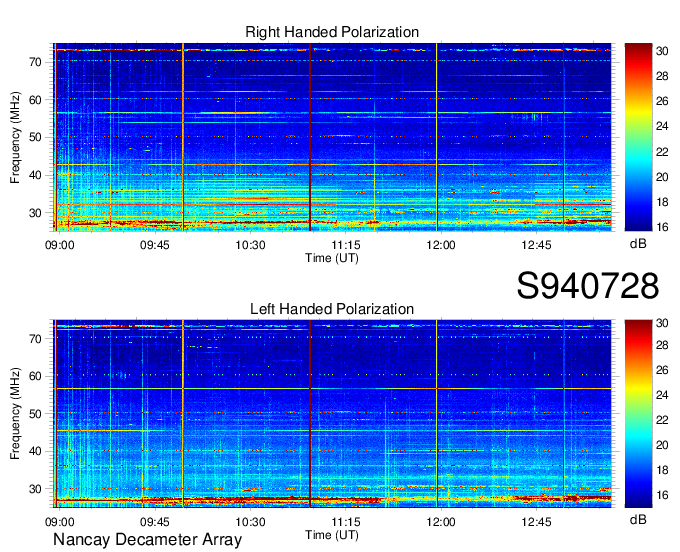Click the 10:30 time tick of the Left Handed plot
This screenshot has height=552, width=680.
coord(250,522)
